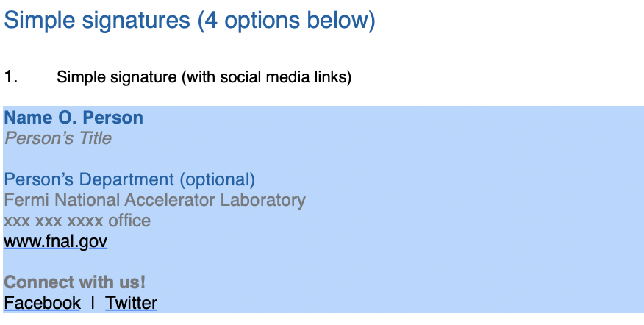Open the www.fnal.gov hyperlink
Image resolution: width=644 pixels, height=325 pixels.
55,241
